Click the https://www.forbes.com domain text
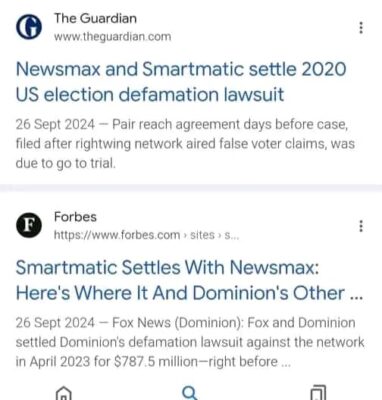382x400 pixels. pyautogui.click(x=117, y=235)
